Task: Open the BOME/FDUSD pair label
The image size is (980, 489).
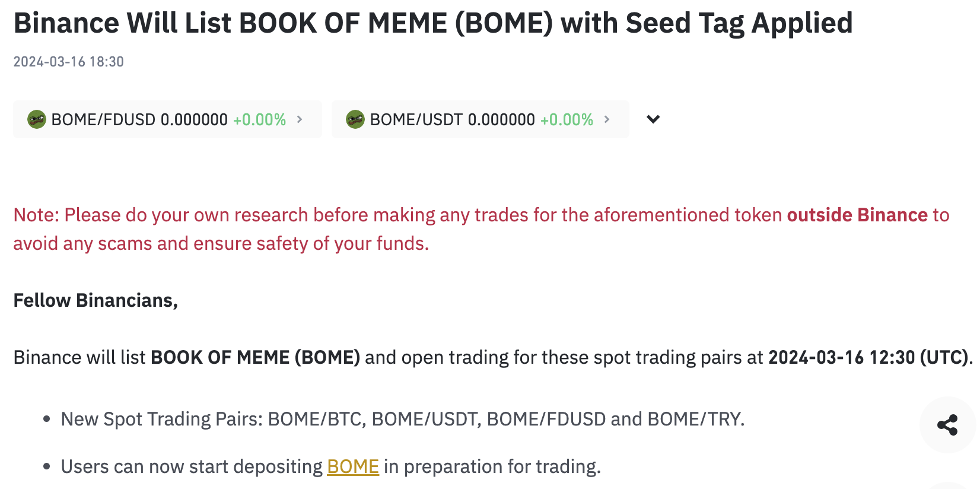Action: (103, 120)
